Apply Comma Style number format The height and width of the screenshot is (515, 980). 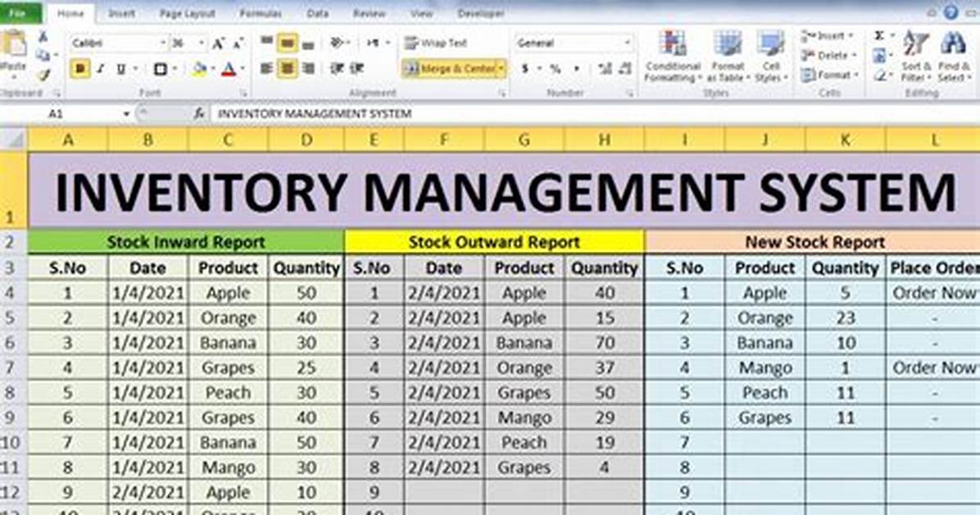click(x=576, y=69)
